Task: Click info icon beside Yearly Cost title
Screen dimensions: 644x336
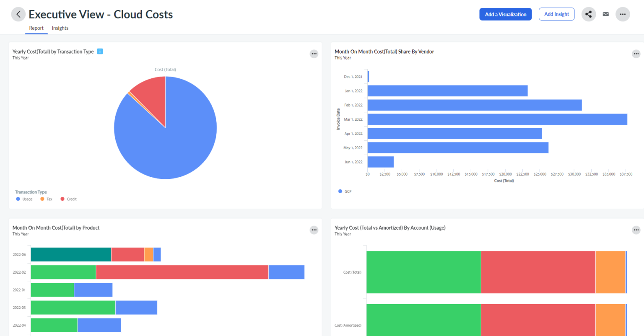Action: [100, 52]
